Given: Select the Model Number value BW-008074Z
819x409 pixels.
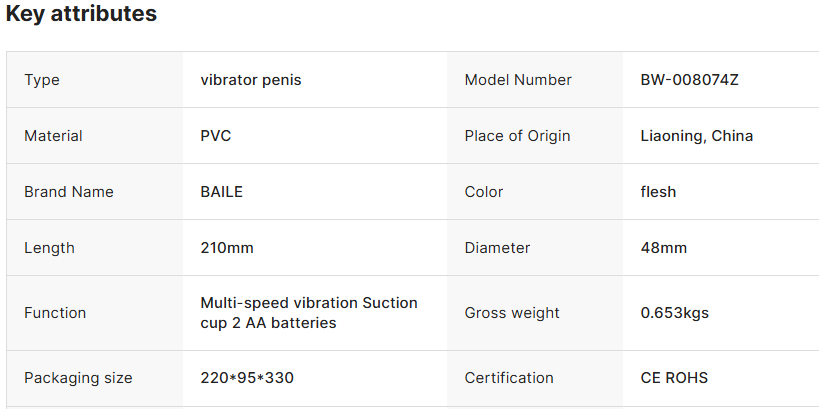Looking at the screenshot, I should pos(689,80).
